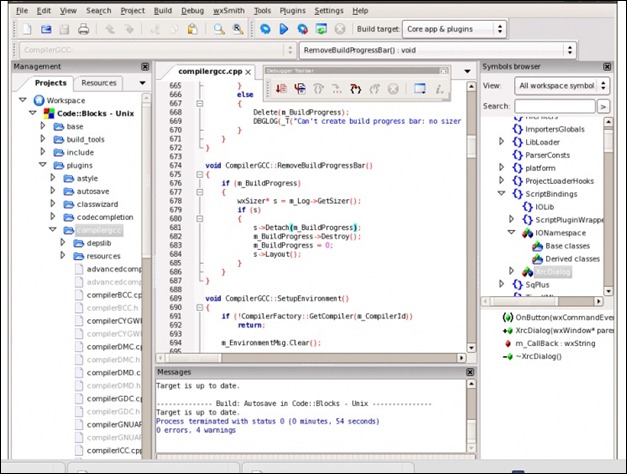
Task: Click the Cut scissors toolbar icon
Action: (x=155, y=29)
